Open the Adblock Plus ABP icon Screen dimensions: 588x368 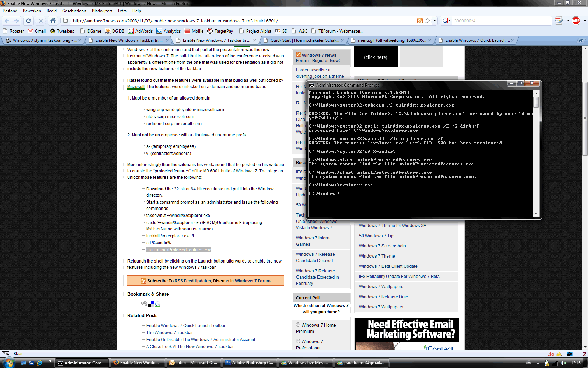[576, 21]
